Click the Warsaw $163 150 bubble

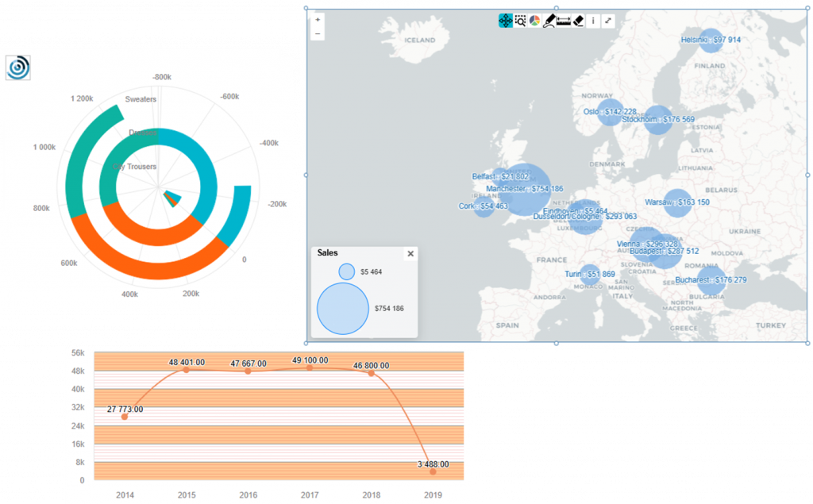[677, 202]
